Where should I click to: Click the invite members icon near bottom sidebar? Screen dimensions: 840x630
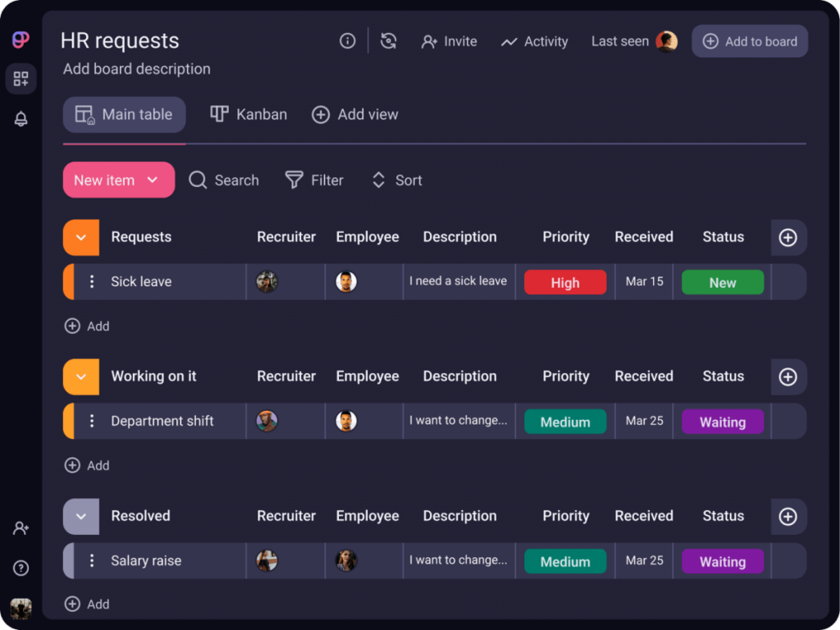21,528
